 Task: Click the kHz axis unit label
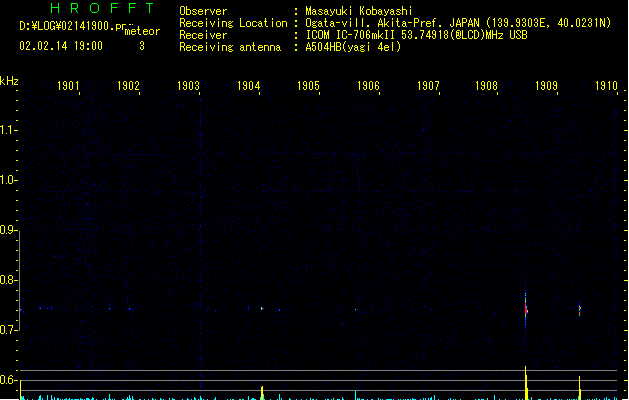pos(9,81)
